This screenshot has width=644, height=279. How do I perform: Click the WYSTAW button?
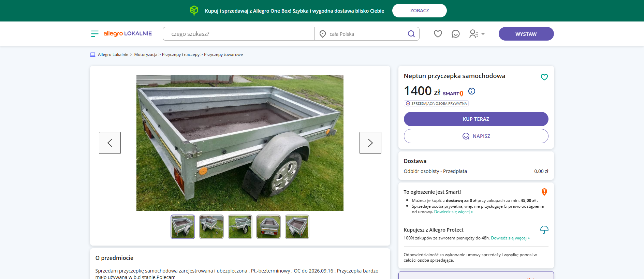pyautogui.click(x=526, y=34)
